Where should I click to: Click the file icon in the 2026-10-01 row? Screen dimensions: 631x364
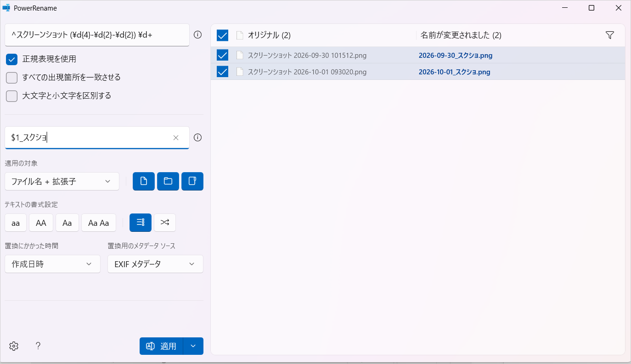pos(239,72)
